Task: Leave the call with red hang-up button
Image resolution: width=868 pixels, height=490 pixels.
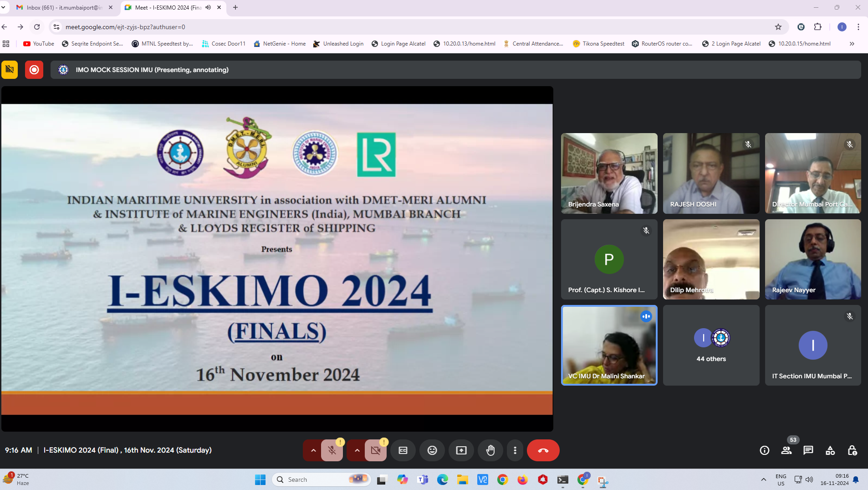Action: pos(543,450)
